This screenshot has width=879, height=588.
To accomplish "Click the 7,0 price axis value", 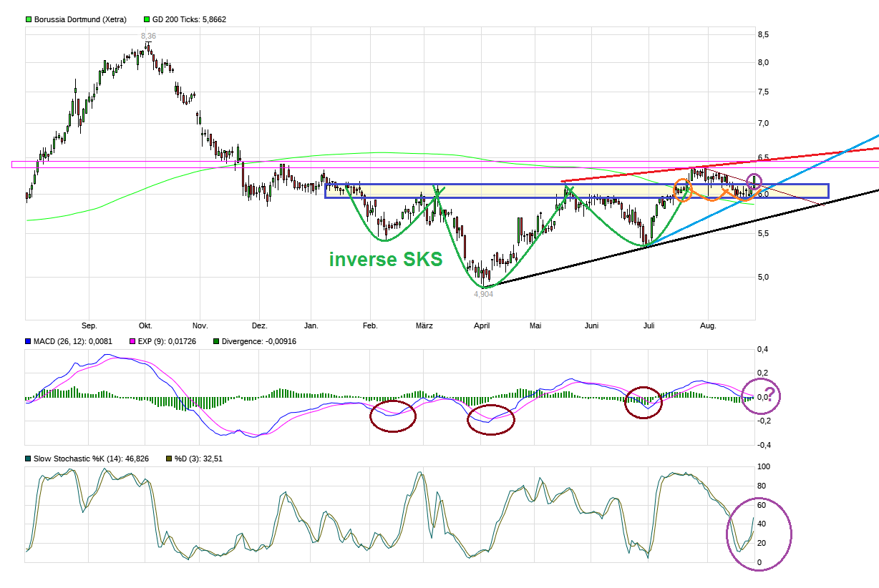I will [x=764, y=124].
